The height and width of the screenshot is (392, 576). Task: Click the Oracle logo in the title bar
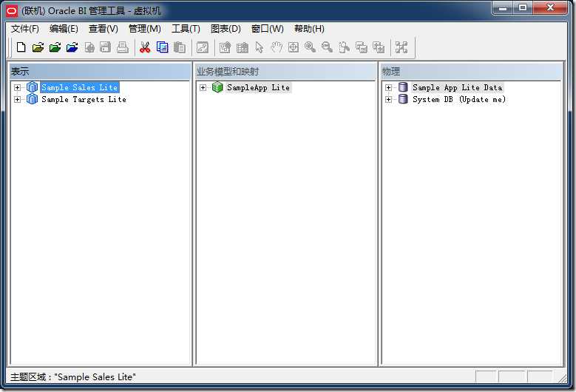click(12, 11)
